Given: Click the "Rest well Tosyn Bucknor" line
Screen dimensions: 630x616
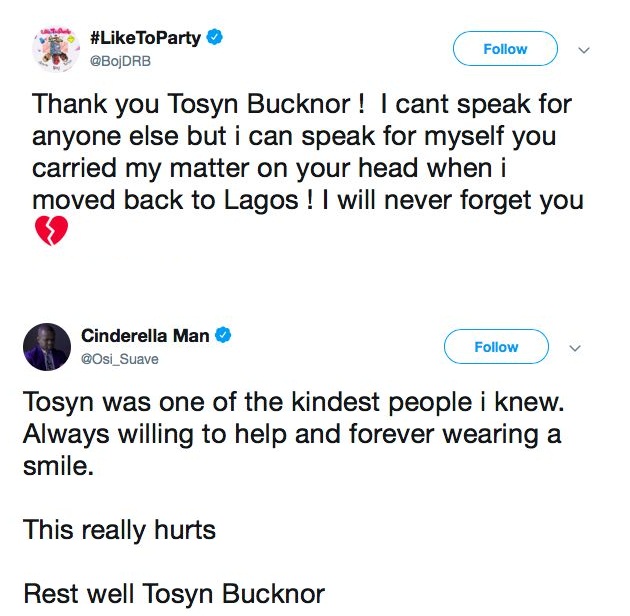Looking at the screenshot, I should (x=174, y=593).
